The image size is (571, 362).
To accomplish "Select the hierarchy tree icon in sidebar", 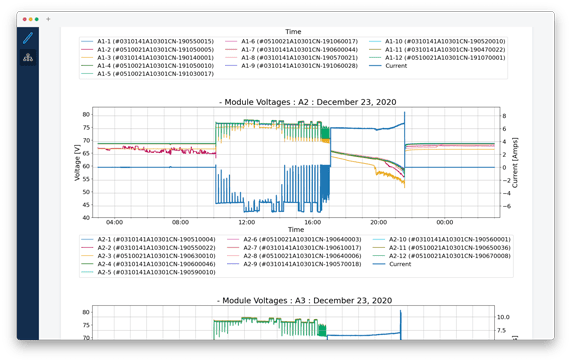I will (x=28, y=57).
